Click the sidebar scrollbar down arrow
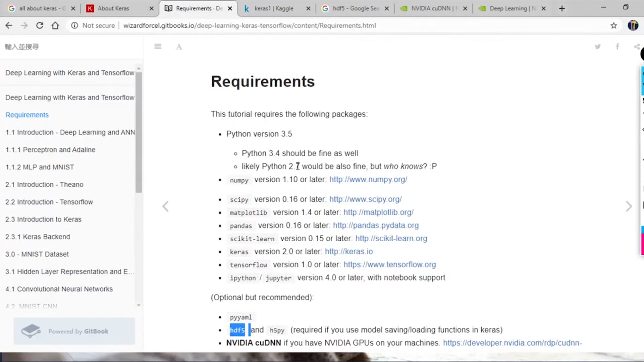Screen dimensions: 644x362 pos(139,305)
